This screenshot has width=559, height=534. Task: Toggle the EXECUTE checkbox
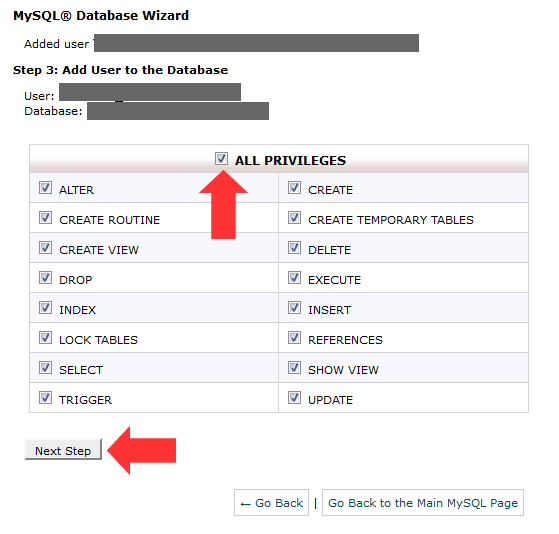click(x=294, y=278)
